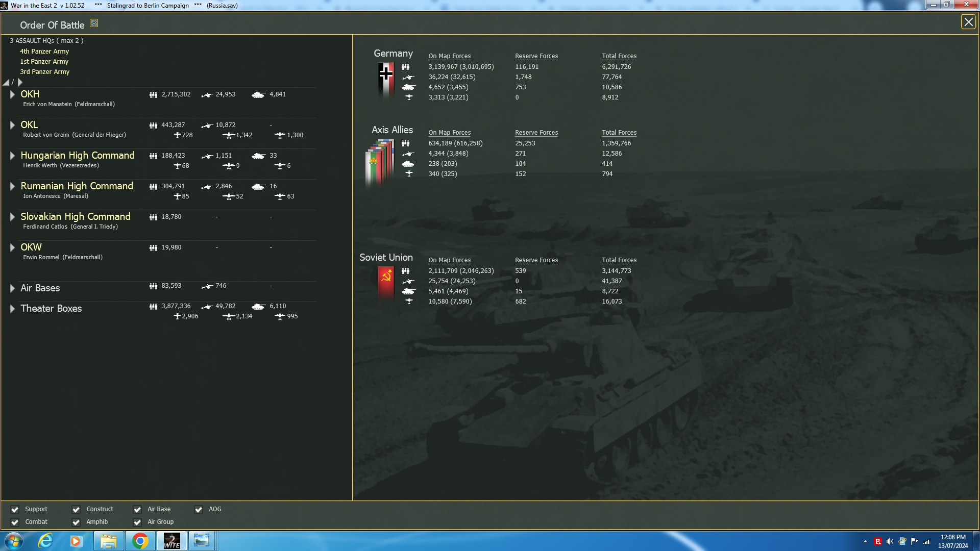This screenshot has width=980, height=551.
Task: Toggle the Support checkbox
Action: 15,510
